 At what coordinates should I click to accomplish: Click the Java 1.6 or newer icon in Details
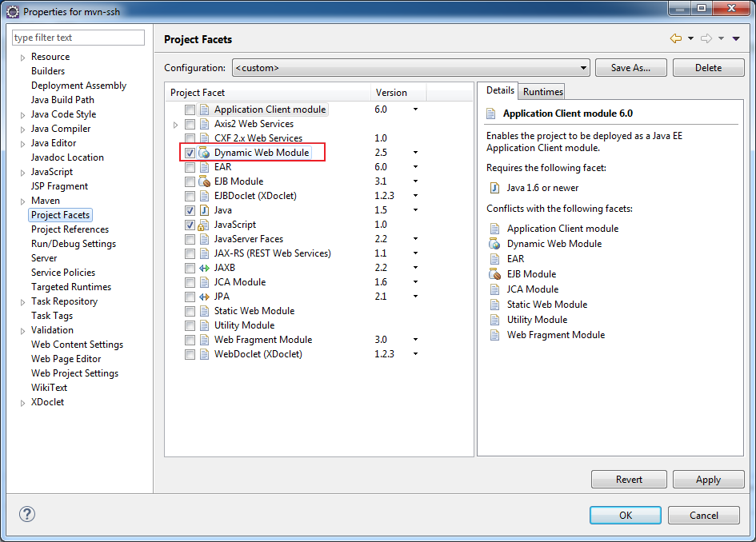(494, 188)
